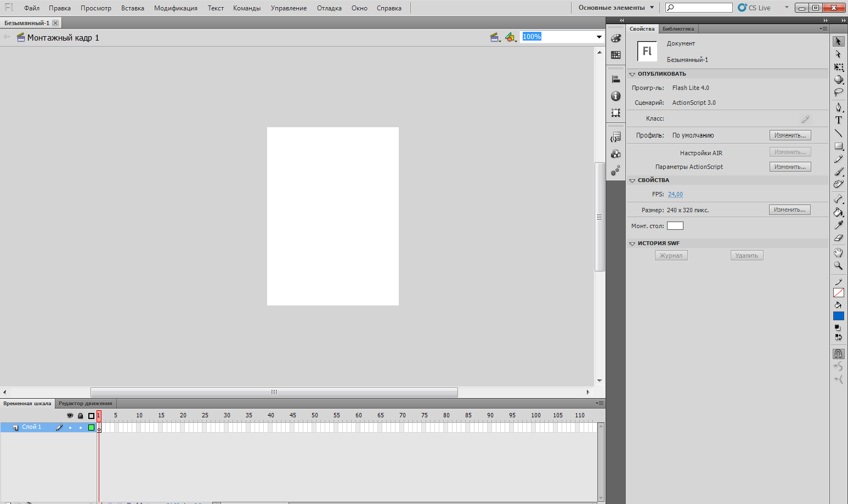Open the Swatches panel grid icon
Image resolution: width=848 pixels, height=504 pixels.
pyautogui.click(x=616, y=55)
